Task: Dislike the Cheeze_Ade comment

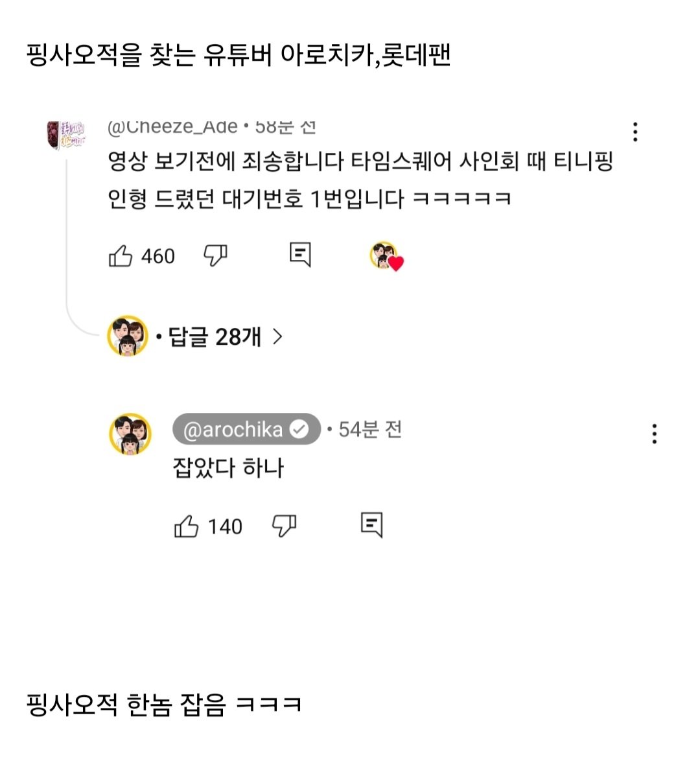Action: click(215, 256)
